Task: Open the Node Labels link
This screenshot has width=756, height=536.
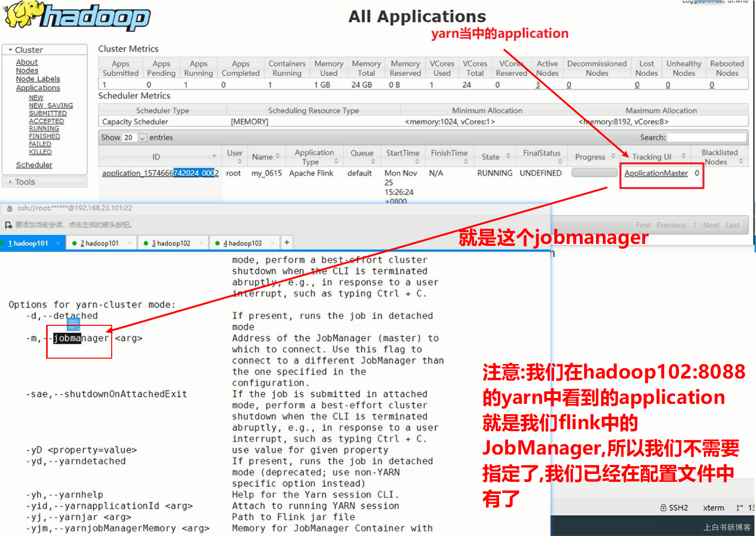Action: [x=38, y=79]
